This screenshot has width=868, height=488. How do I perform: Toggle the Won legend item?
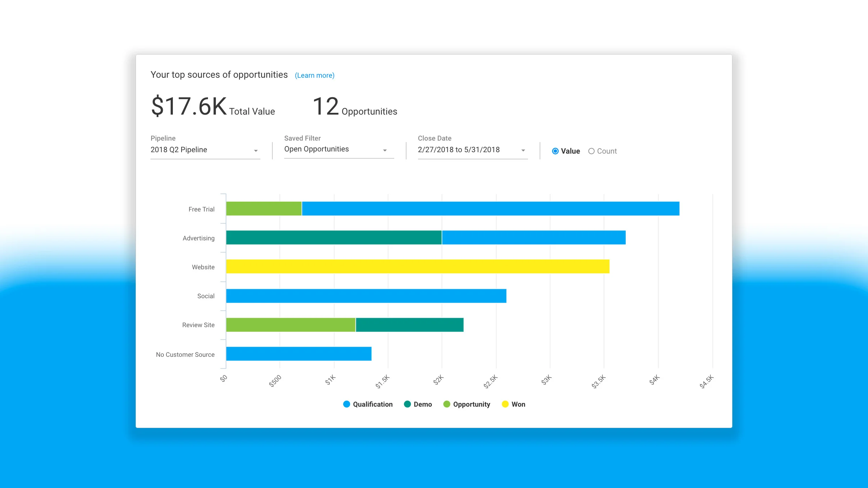tap(514, 404)
